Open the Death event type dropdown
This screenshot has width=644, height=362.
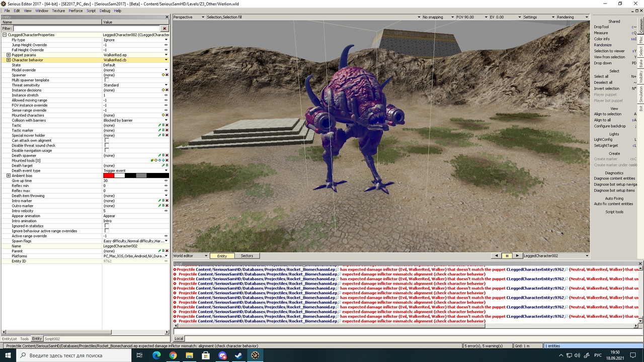point(166,170)
